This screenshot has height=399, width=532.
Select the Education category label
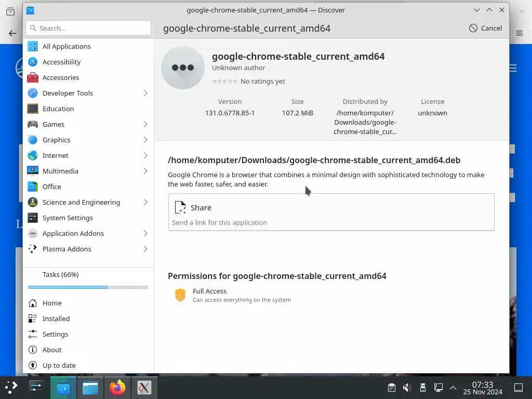(58, 109)
